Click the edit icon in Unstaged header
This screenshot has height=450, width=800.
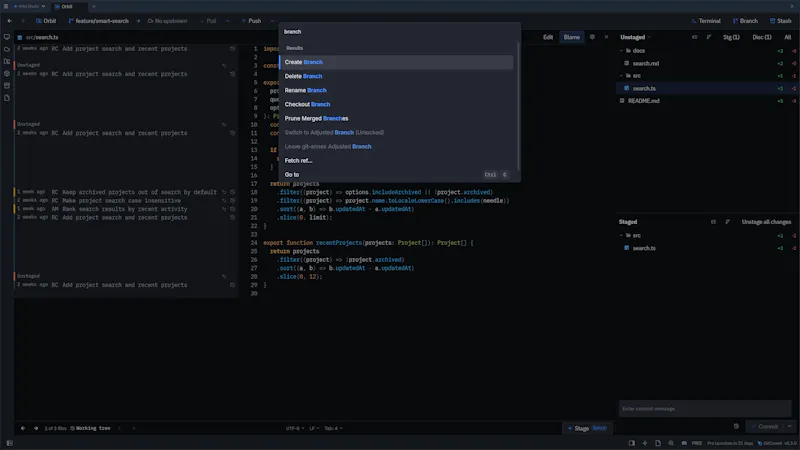coord(709,37)
